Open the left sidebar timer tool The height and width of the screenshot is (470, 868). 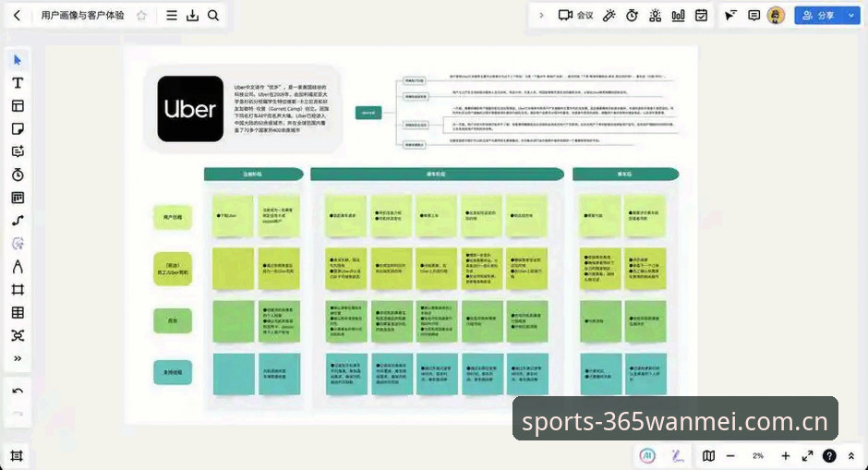coord(18,175)
